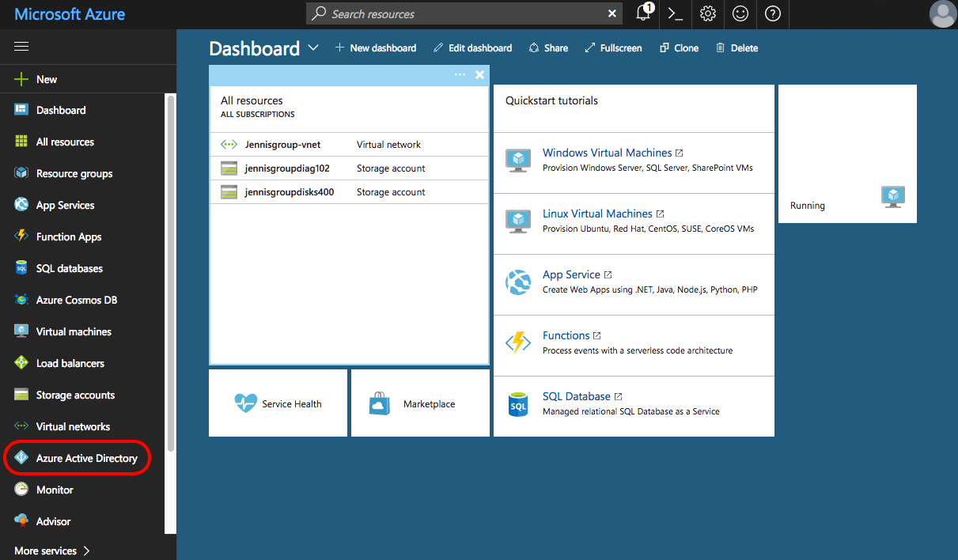Launch Cloud Shell from the top bar
This screenshot has width=958, height=560.
[675, 13]
